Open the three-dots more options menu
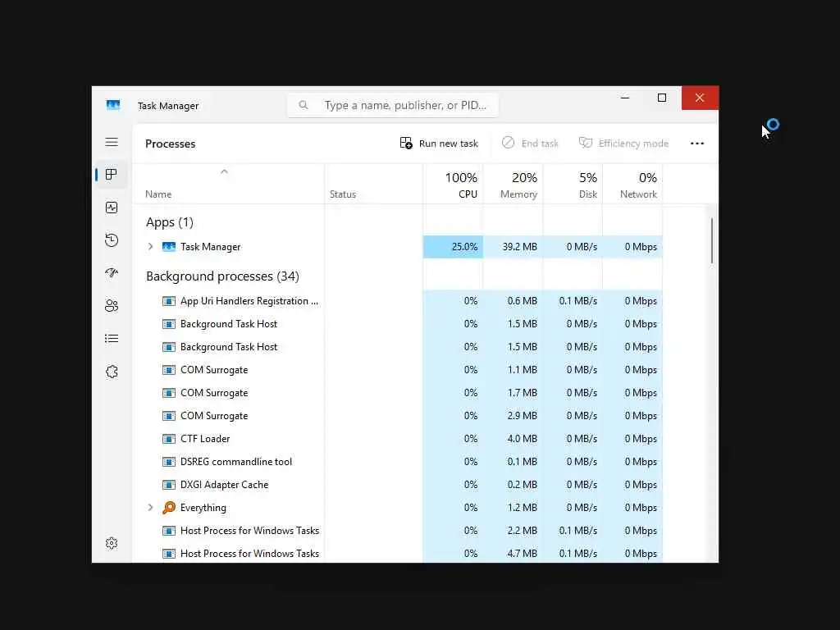The width and height of the screenshot is (840, 630). [x=697, y=143]
